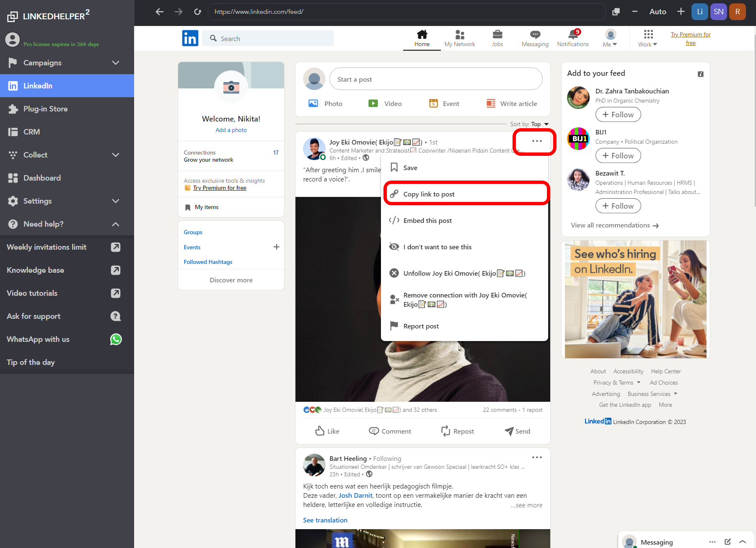Reload the page with the refresh icon
This screenshot has height=548, width=756.
click(x=198, y=12)
